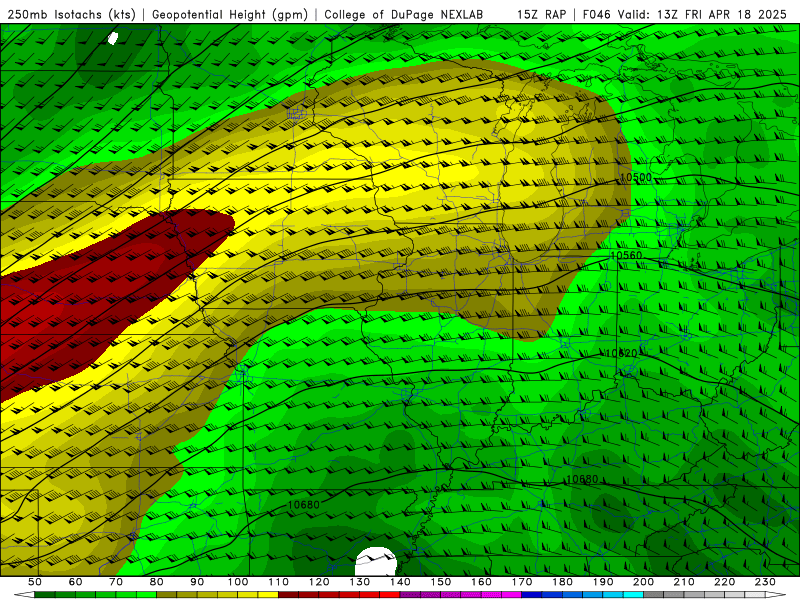Click the 70 value on the color scale

pyautogui.click(x=116, y=582)
